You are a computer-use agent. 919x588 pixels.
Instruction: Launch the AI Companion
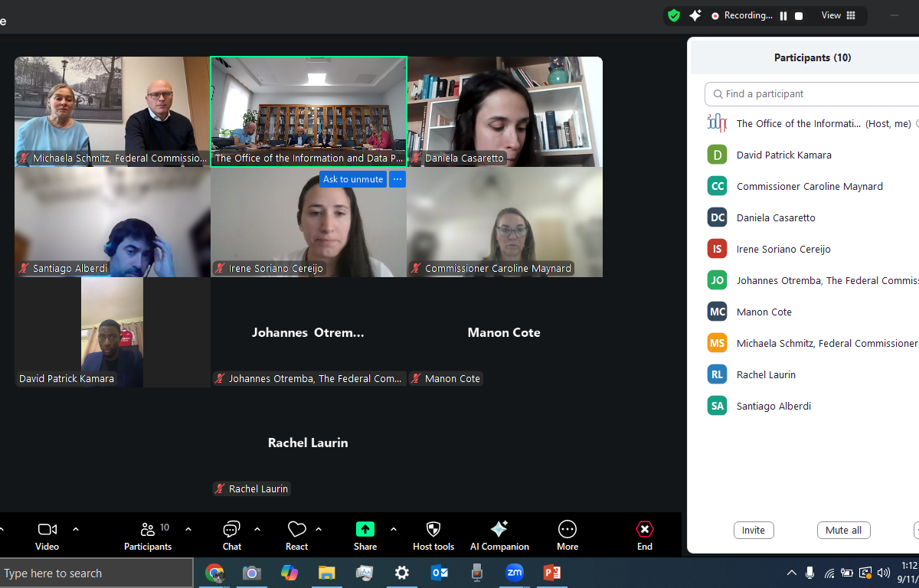(499, 530)
